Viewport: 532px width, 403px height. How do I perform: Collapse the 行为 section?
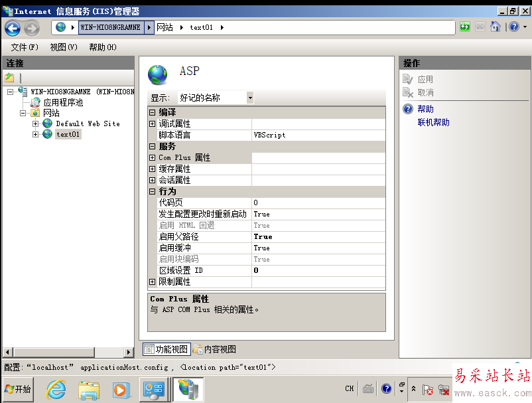click(153, 191)
